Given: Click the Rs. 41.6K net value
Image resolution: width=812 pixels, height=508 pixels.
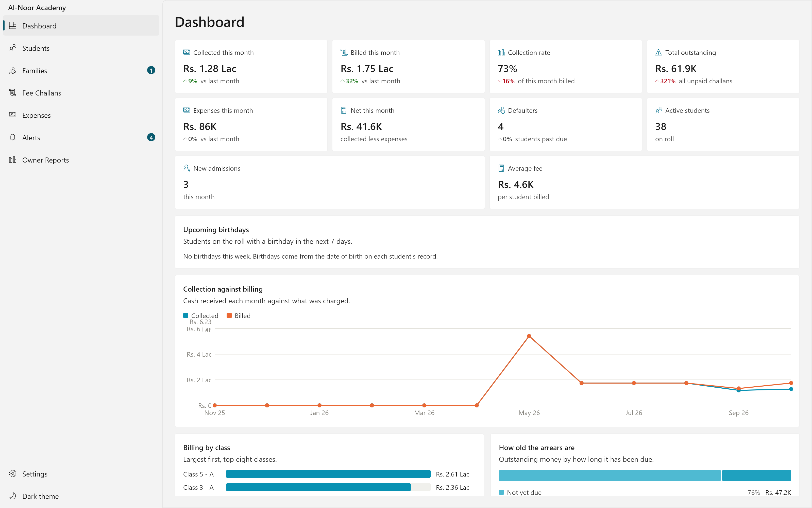Looking at the screenshot, I should 361,126.
